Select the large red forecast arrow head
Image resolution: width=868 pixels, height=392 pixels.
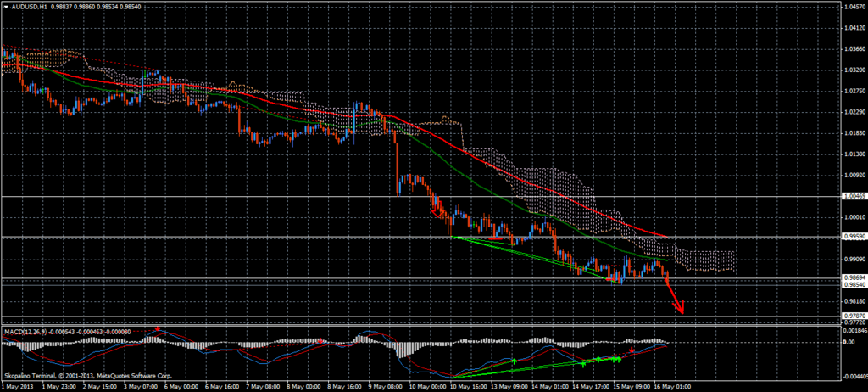(x=681, y=309)
